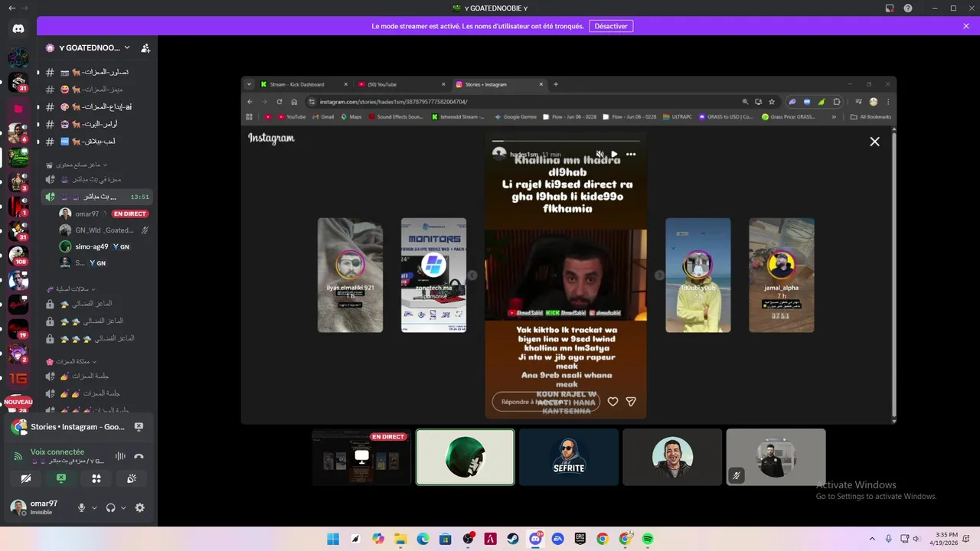Image resolution: width=980 pixels, height=551 pixels.
Task: Select the voice channel showing 13:51 timer
Action: click(97, 197)
